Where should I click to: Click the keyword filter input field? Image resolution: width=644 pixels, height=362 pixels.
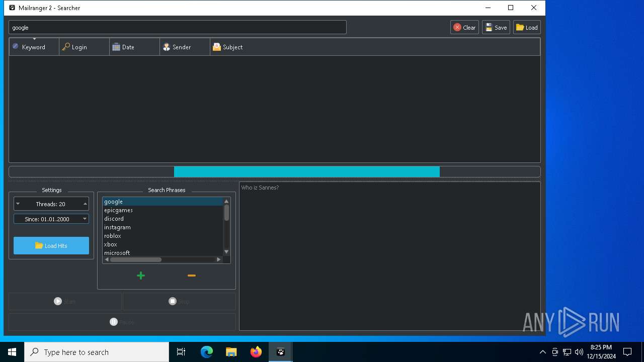[x=178, y=28]
